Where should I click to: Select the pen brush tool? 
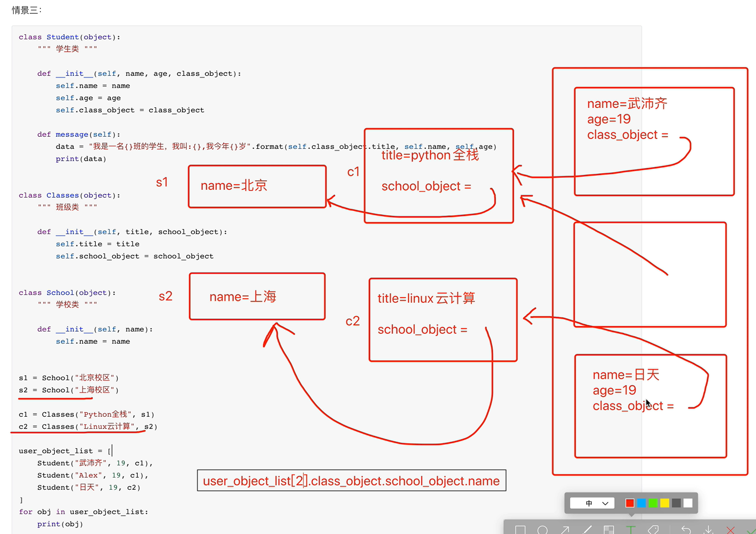587,530
